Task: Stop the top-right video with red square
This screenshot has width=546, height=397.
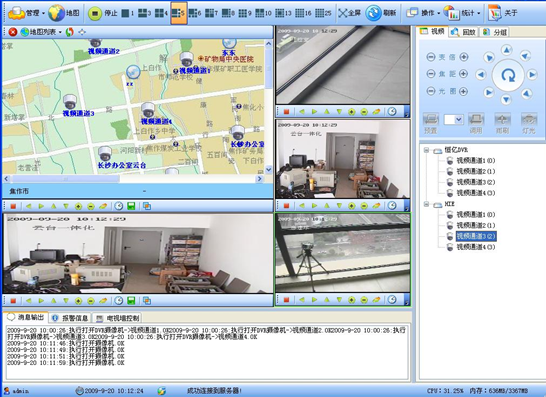Action: (286, 111)
